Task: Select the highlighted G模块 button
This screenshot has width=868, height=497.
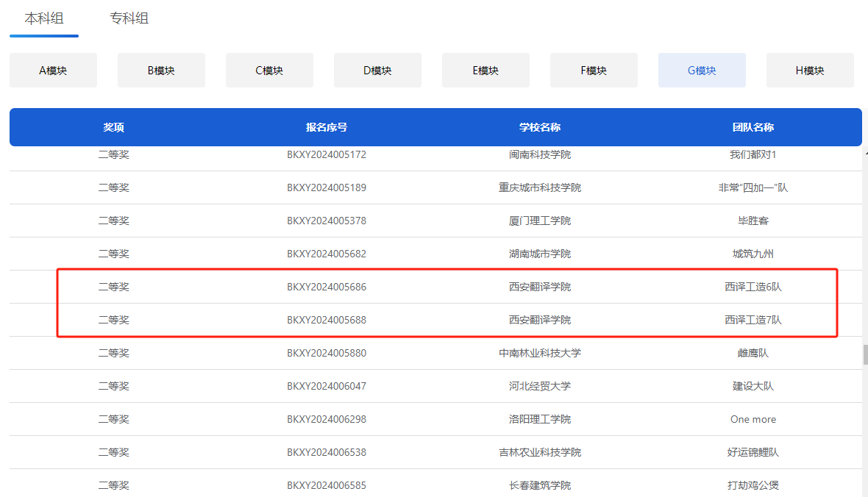Action: 702,71
